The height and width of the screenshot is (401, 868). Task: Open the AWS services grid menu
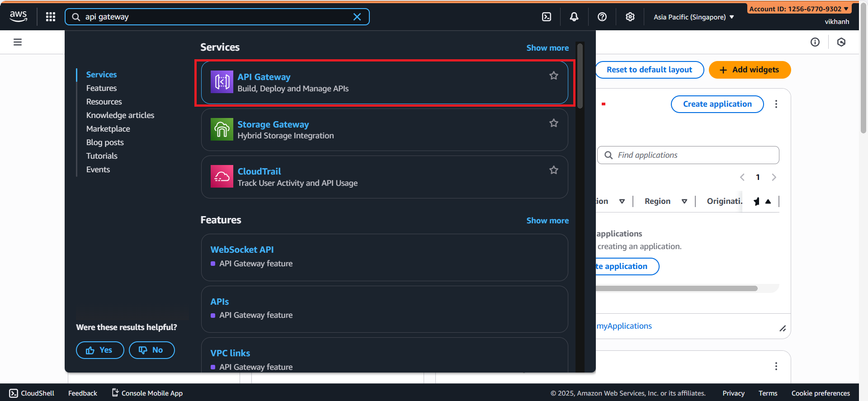click(x=51, y=17)
